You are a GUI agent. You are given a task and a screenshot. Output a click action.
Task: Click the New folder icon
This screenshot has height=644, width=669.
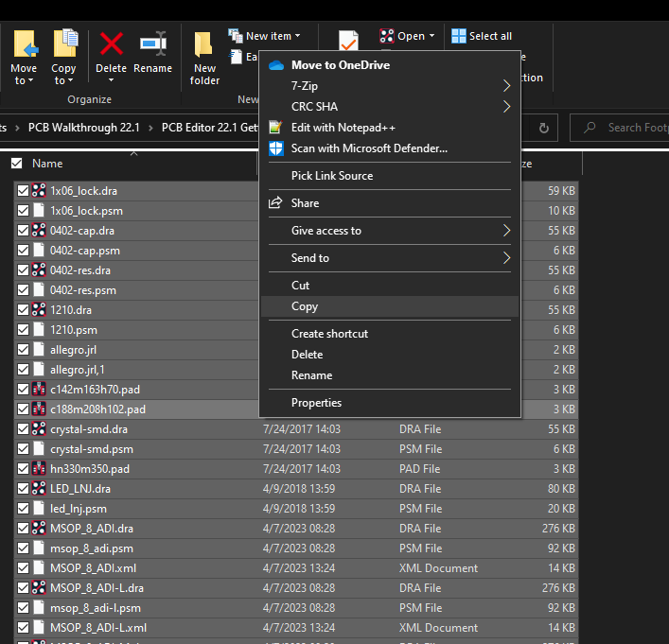pyautogui.click(x=203, y=44)
